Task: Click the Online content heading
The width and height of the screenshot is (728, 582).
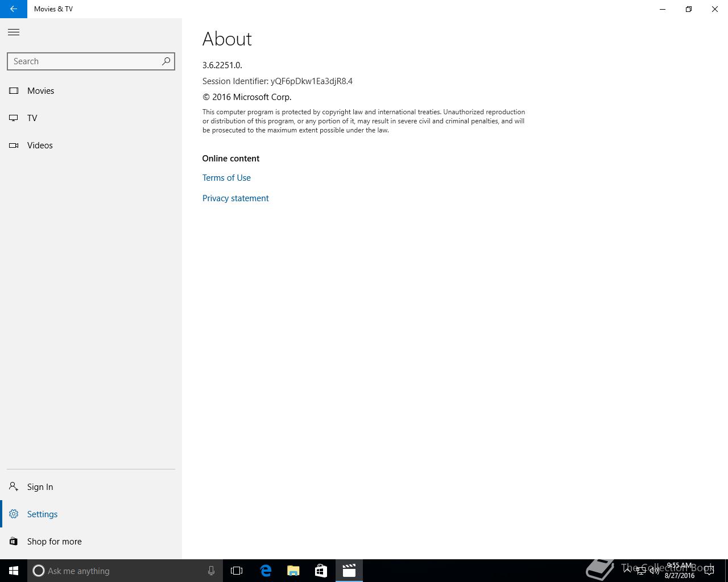Action: click(231, 159)
